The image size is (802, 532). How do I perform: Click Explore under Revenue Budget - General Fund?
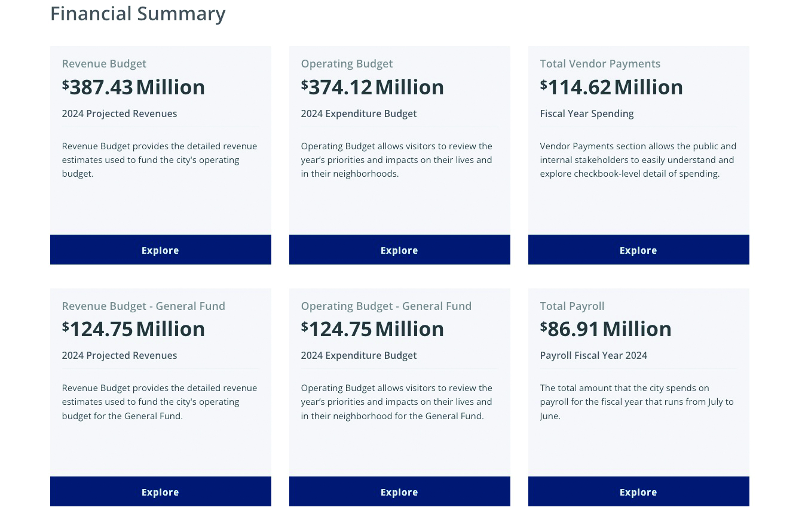click(160, 491)
